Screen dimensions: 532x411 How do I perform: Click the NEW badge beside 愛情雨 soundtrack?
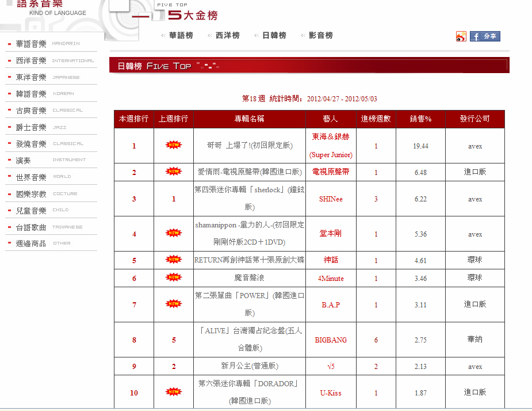click(x=174, y=172)
